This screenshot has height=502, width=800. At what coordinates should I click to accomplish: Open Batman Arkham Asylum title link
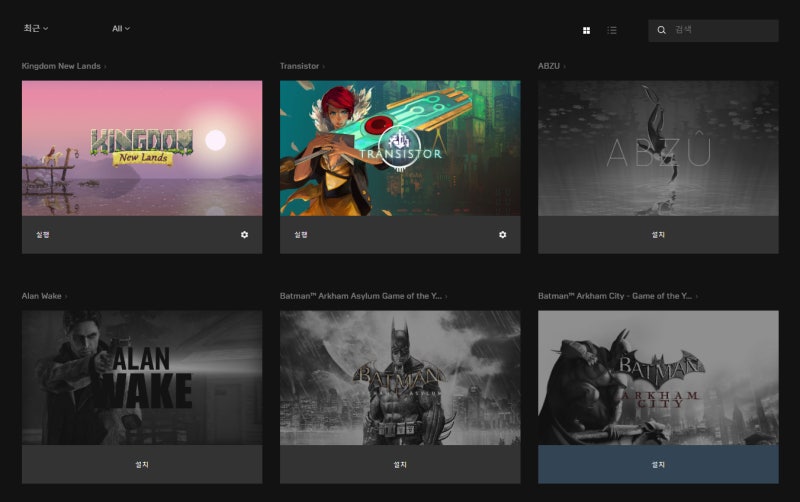[x=363, y=296]
